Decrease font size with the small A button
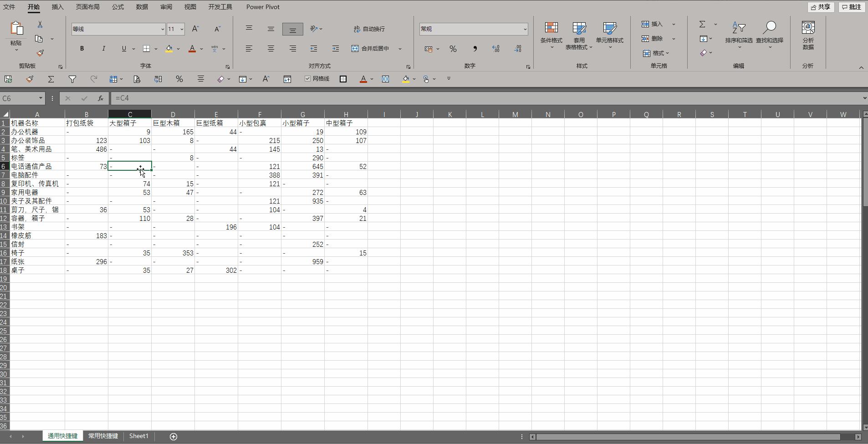 pos(217,29)
